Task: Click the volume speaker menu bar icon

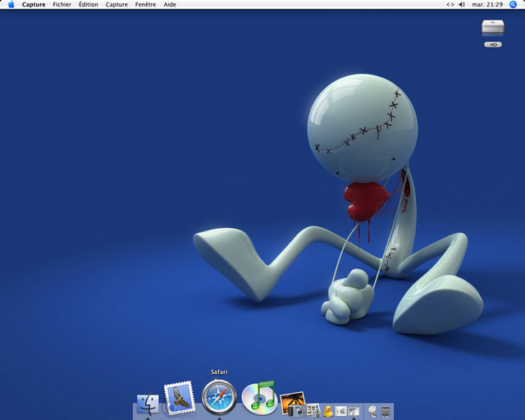Action: (x=462, y=4)
